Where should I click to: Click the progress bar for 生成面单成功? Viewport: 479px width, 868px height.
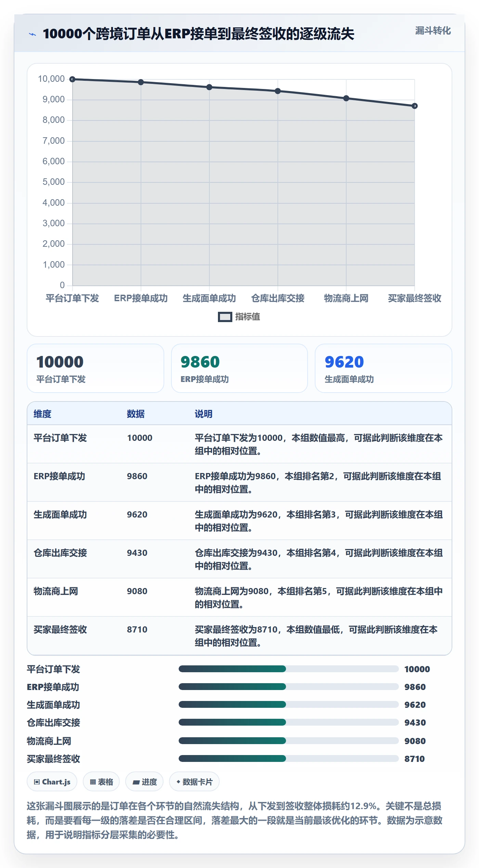coord(289,704)
